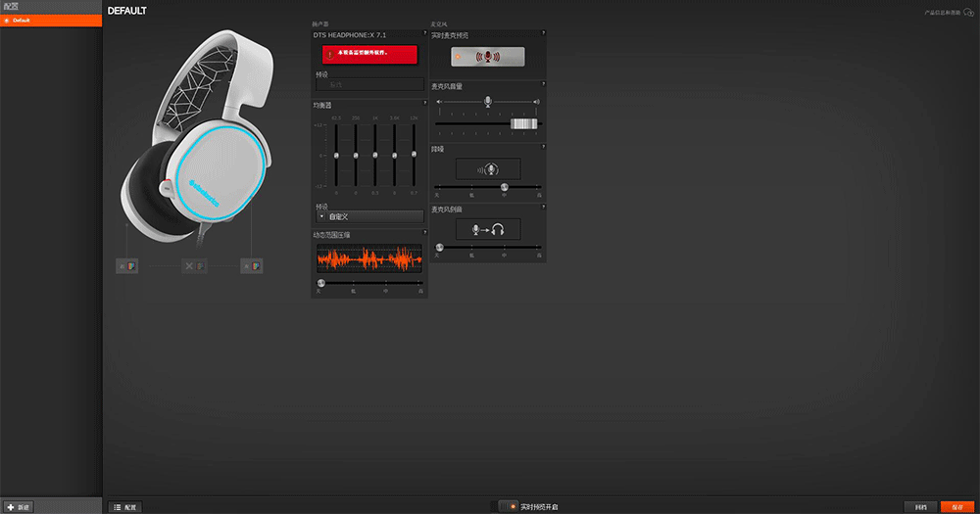This screenshot has width=980, height=514.
Task: Click the noise reduction slider knob
Action: [x=505, y=187]
